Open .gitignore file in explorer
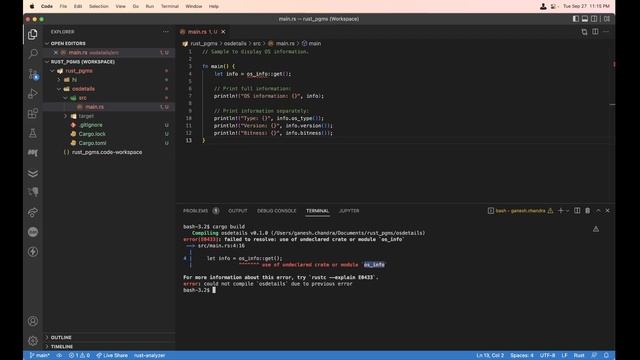Screen dimensions: 640x360 click(91, 125)
